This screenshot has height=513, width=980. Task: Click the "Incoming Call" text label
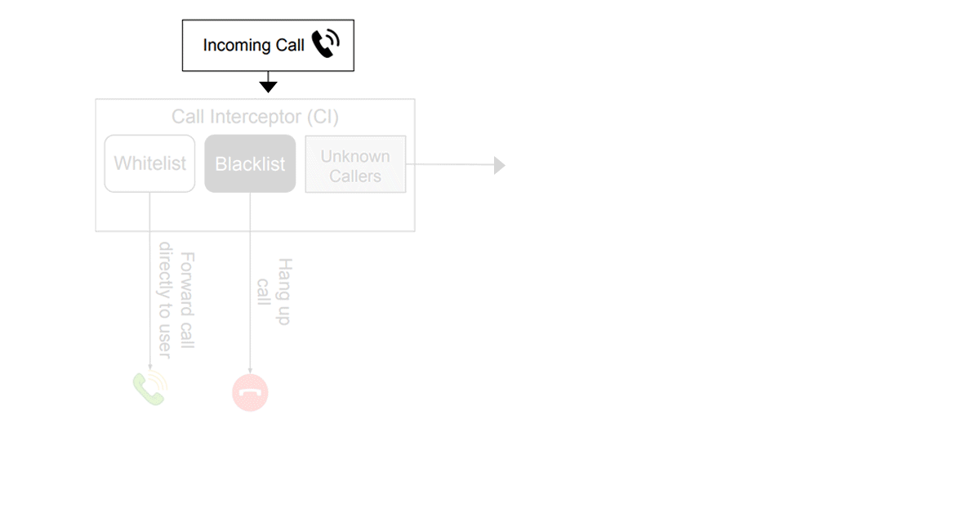click(253, 46)
